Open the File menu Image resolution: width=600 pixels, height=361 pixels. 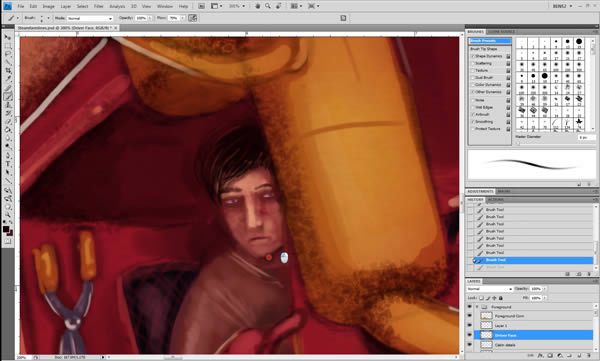[x=21, y=7]
